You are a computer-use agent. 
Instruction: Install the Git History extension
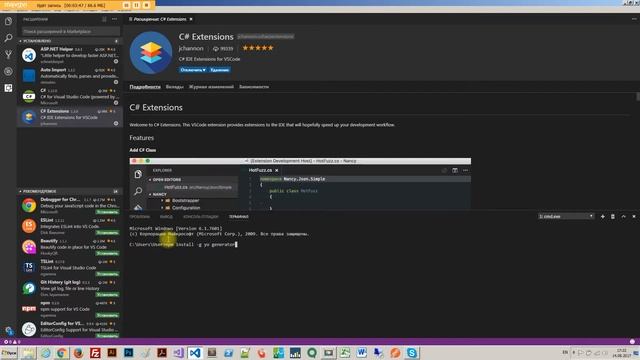tap(107, 295)
